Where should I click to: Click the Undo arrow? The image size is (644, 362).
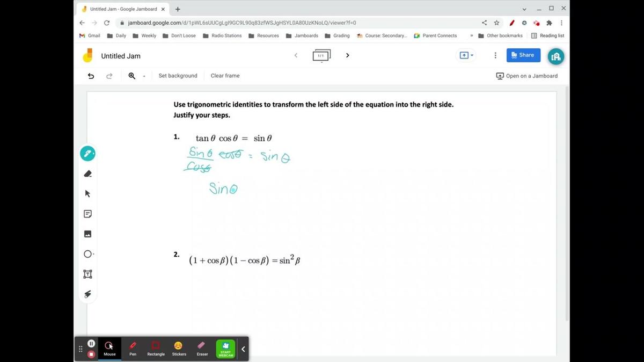pos(91,76)
